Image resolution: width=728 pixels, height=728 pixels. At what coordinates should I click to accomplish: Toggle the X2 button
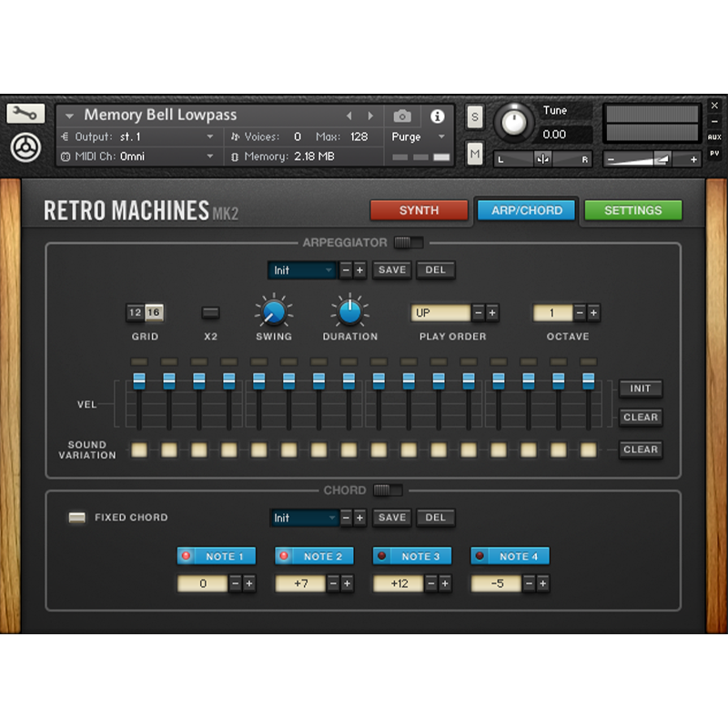pyautogui.click(x=210, y=312)
